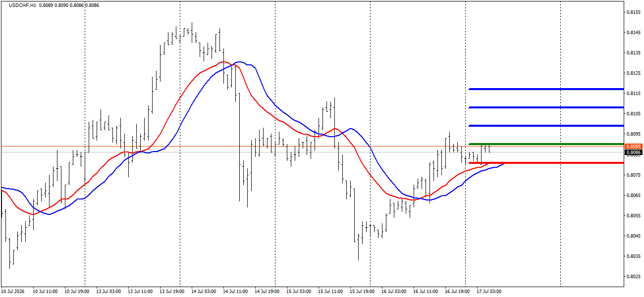644x297 pixels.
Task: Click the 0.8135 price scale label
Action: tap(634, 52)
